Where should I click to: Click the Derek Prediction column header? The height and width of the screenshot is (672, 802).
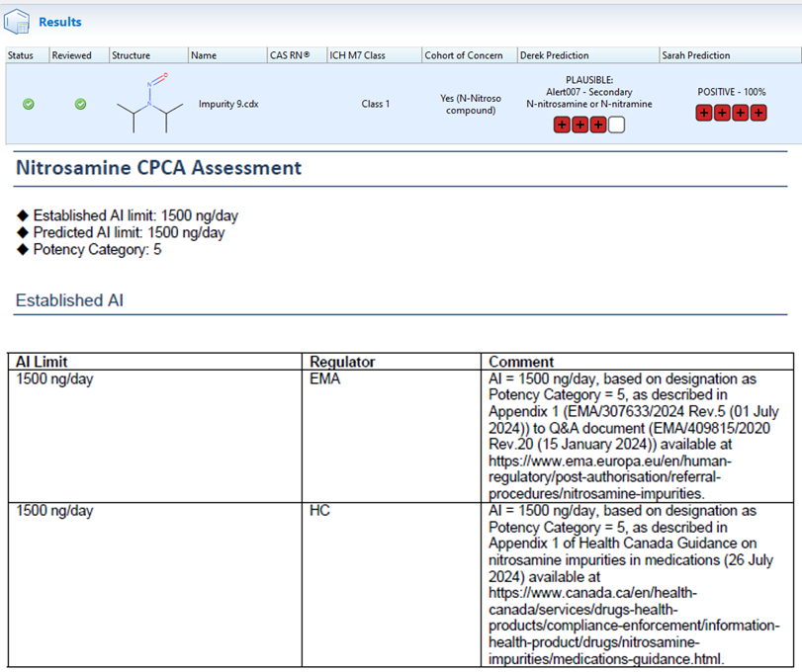[588, 55]
